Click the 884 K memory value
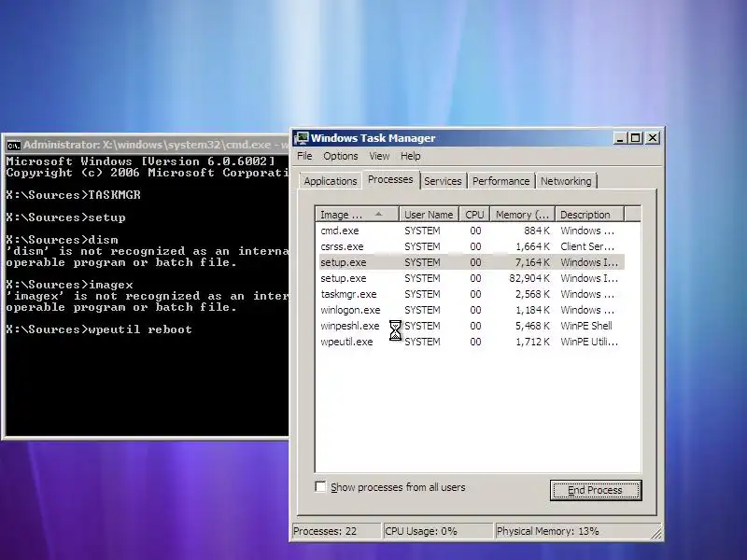 pyautogui.click(x=536, y=231)
